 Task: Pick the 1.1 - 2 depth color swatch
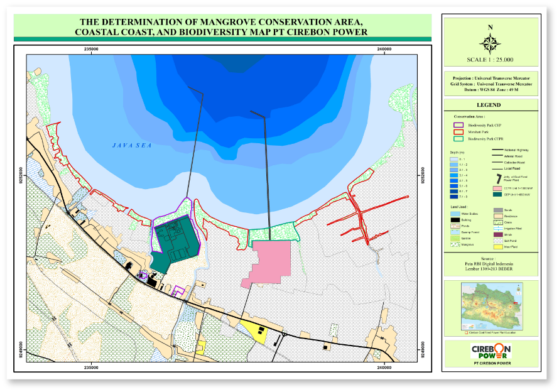454,165
